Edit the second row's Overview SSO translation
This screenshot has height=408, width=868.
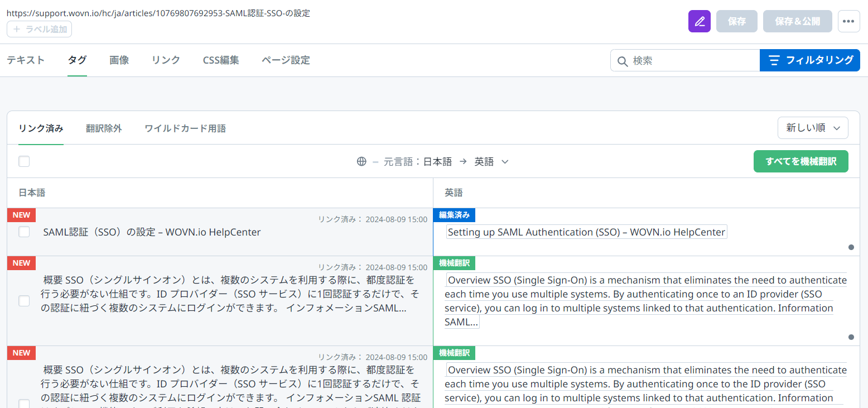646,301
